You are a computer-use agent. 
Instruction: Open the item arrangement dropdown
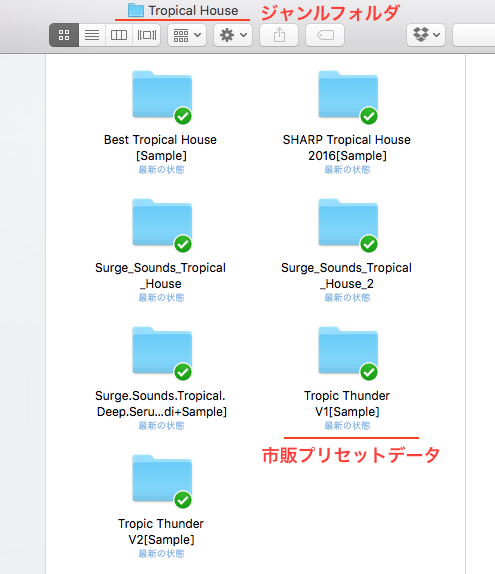pos(187,35)
